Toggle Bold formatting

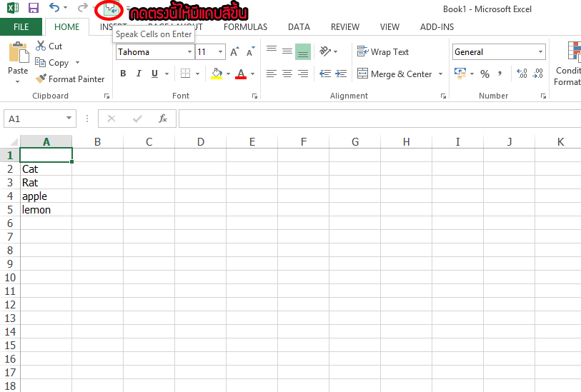click(123, 74)
